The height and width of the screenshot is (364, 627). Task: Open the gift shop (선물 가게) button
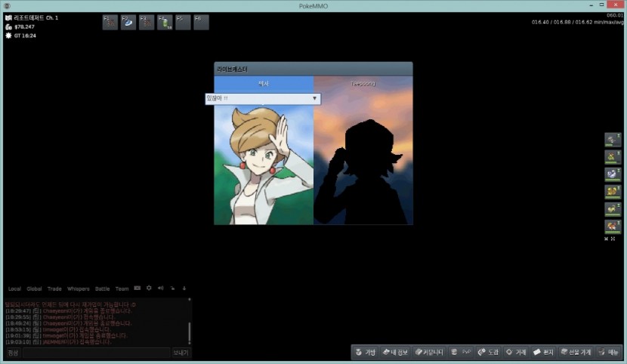(576, 352)
